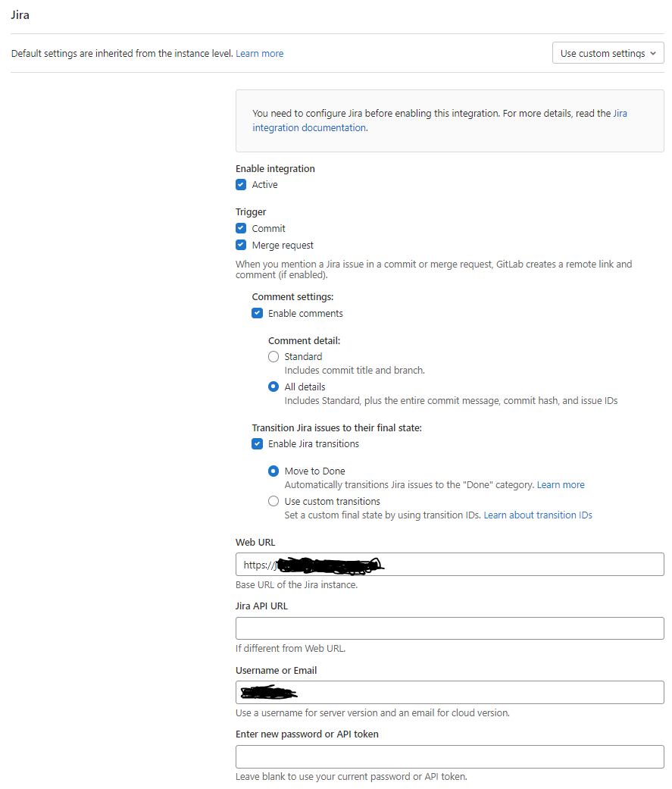
Task: Select the All details radio button
Action: pyautogui.click(x=273, y=387)
